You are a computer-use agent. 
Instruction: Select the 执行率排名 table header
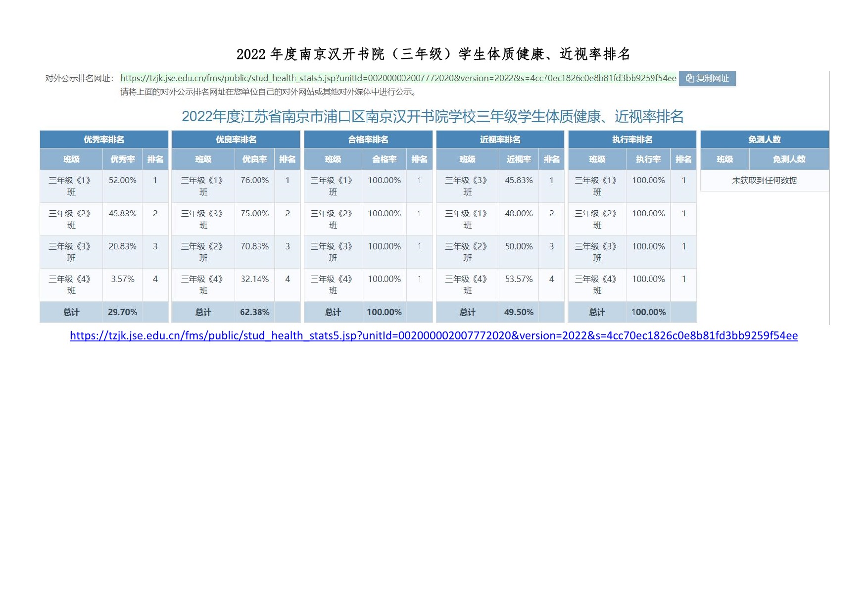(632, 140)
